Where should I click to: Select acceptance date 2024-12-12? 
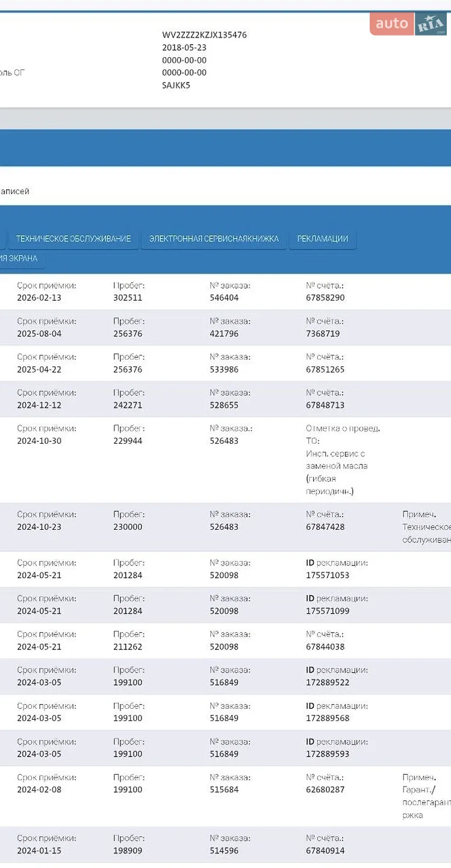click(x=39, y=405)
